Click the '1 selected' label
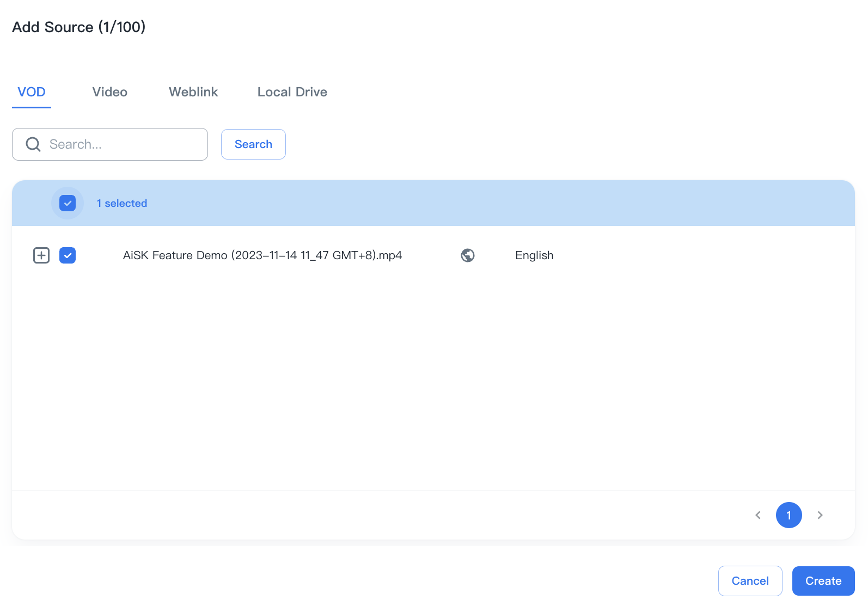 [x=122, y=203]
